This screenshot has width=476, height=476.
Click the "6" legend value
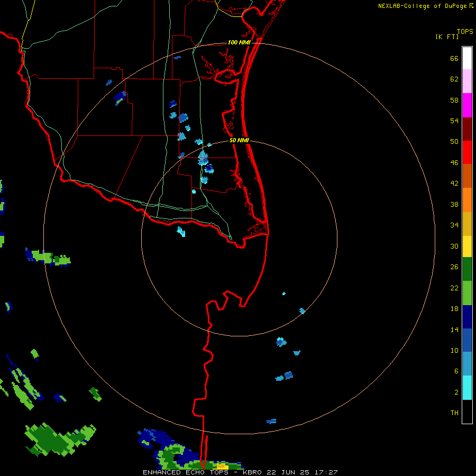[x=456, y=371]
